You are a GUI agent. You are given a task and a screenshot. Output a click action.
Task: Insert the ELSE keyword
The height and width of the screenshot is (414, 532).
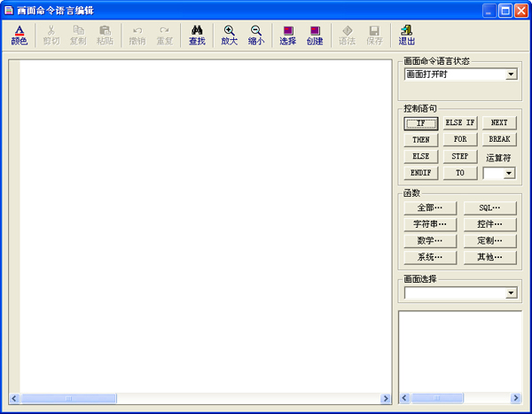point(421,156)
